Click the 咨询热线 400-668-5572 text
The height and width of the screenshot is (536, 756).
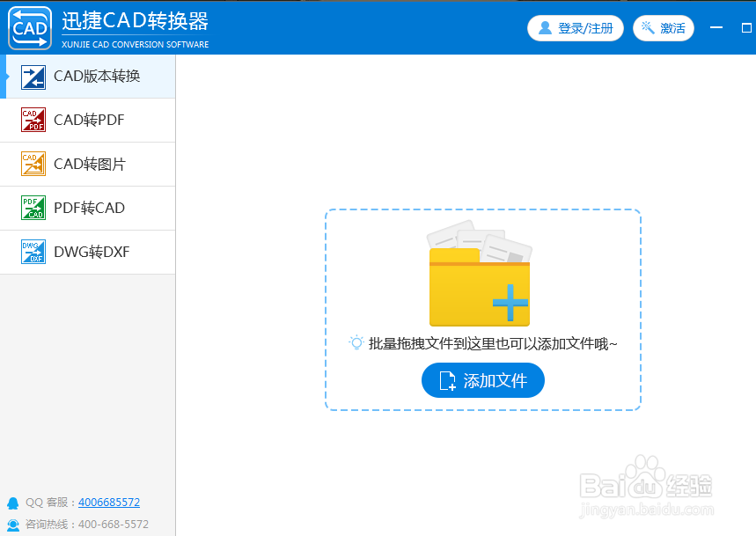[x=87, y=525]
